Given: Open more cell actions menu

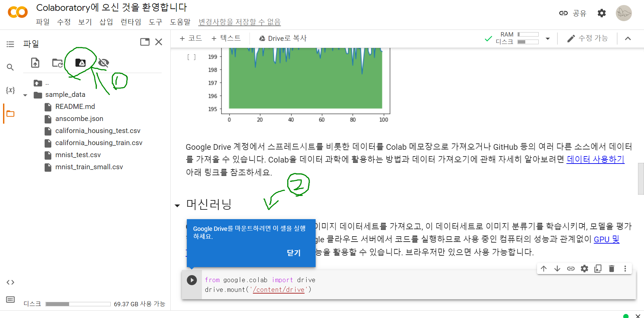Looking at the screenshot, I should (x=625, y=269).
